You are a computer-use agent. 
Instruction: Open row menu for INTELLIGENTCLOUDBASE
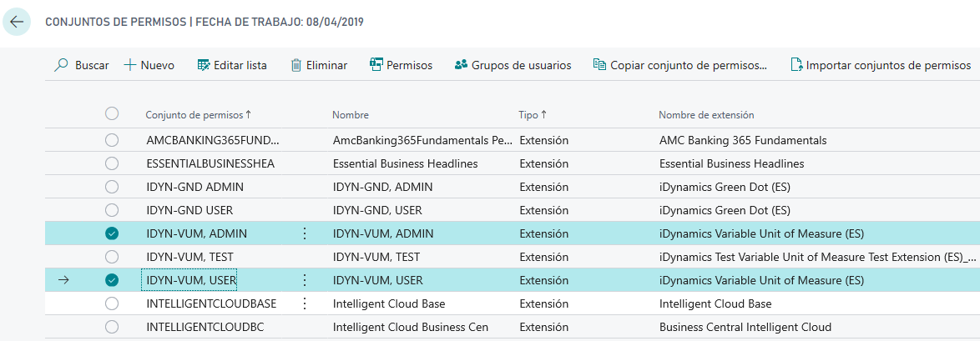tap(305, 304)
